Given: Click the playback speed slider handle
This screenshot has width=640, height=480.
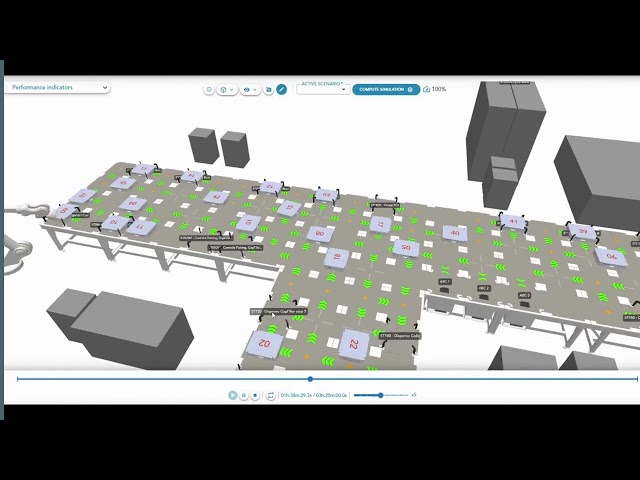Looking at the screenshot, I should 380,395.
